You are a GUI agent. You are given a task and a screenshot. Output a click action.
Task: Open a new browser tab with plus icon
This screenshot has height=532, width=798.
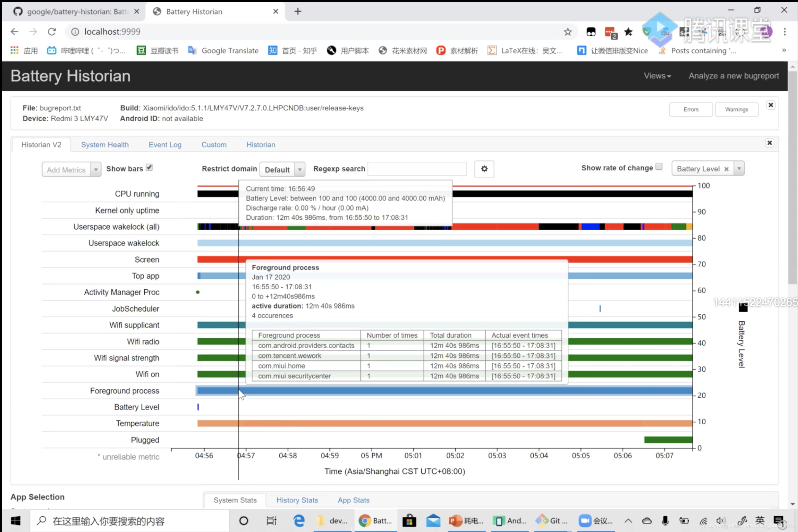pos(298,12)
